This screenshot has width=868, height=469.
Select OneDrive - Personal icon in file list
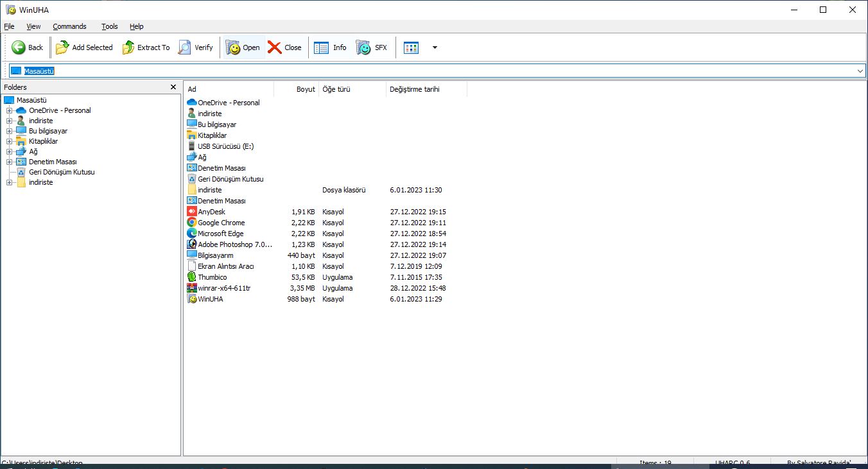coord(192,103)
